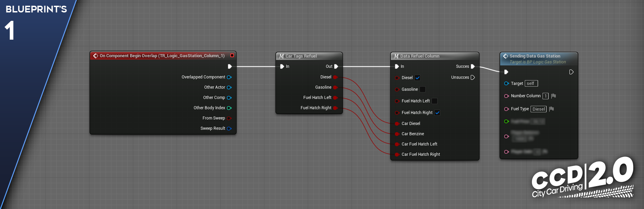This screenshot has width=644, height=209.
Task: Click the red delegate pin on overlap event
Action: [232, 56]
